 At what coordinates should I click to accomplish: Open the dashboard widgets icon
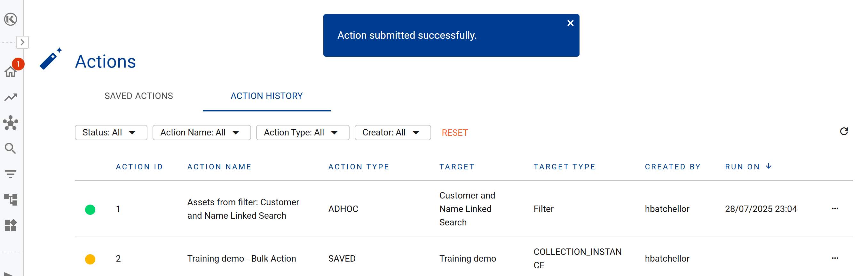11,225
